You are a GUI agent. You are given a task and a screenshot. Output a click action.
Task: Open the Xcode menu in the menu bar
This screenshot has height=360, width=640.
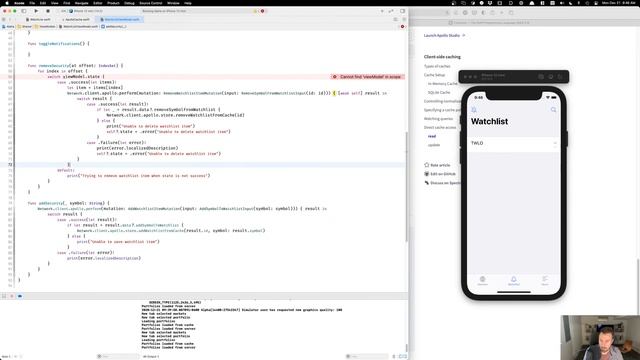[19, 3]
